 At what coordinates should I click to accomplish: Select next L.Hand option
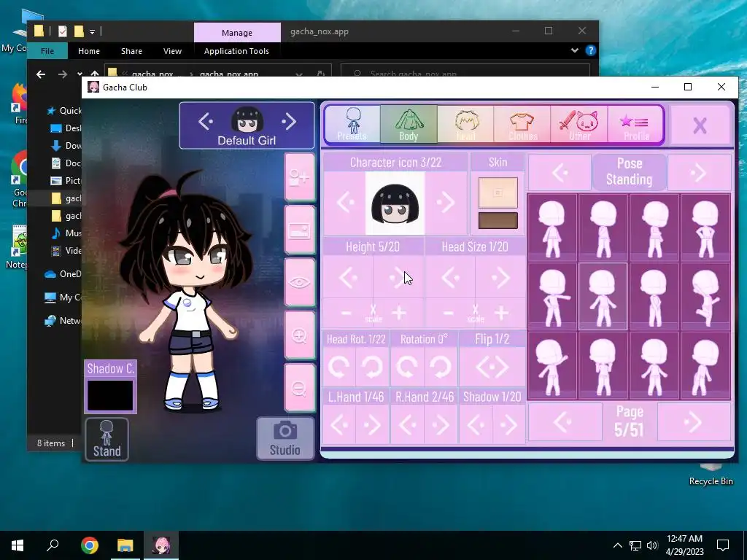[x=372, y=424]
